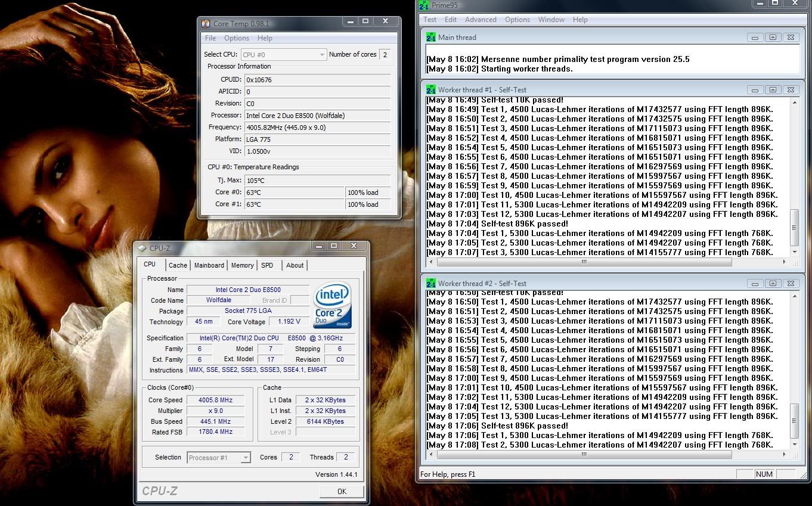Click the Code Name value Wolfdale

219,300
